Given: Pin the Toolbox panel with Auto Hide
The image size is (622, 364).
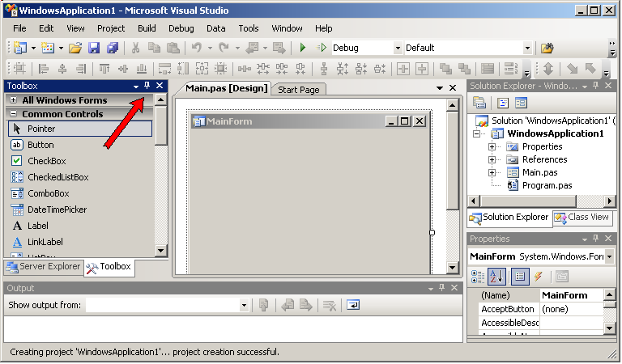Looking at the screenshot, I should click(x=147, y=86).
